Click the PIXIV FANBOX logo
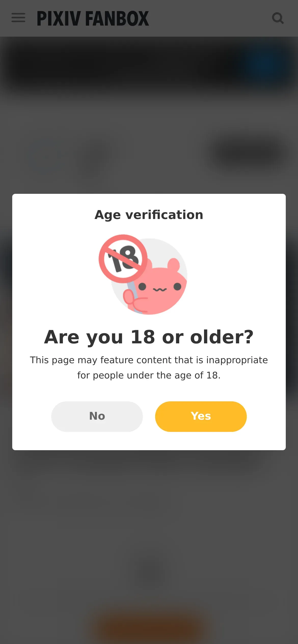 93,18
